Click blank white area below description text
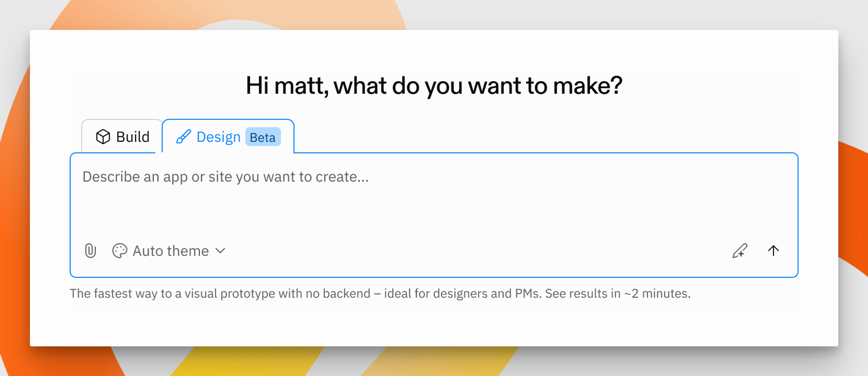Viewport: 868px width, 376px height. click(434, 327)
